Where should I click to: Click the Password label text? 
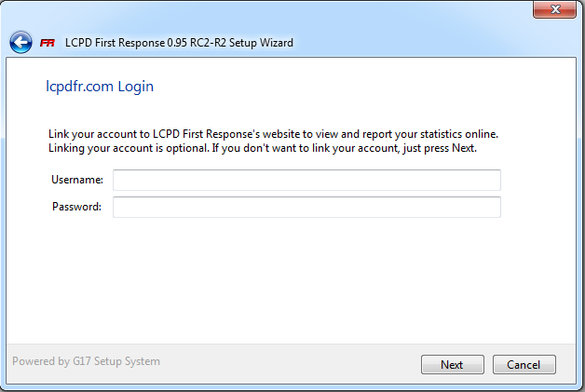click(x=76, y=207)
